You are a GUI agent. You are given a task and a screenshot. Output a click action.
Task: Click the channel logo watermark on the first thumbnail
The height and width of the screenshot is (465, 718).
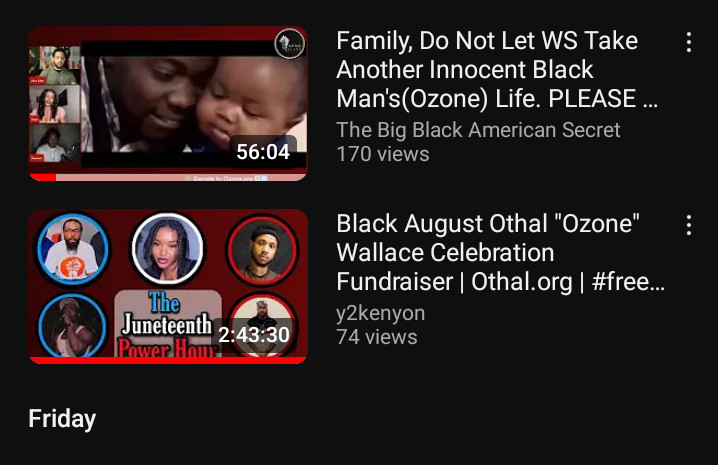289,44
